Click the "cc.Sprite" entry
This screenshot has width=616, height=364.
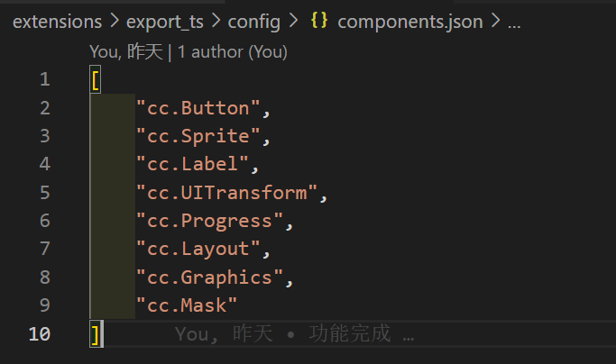pyautogui.click(x=198, y=137)
